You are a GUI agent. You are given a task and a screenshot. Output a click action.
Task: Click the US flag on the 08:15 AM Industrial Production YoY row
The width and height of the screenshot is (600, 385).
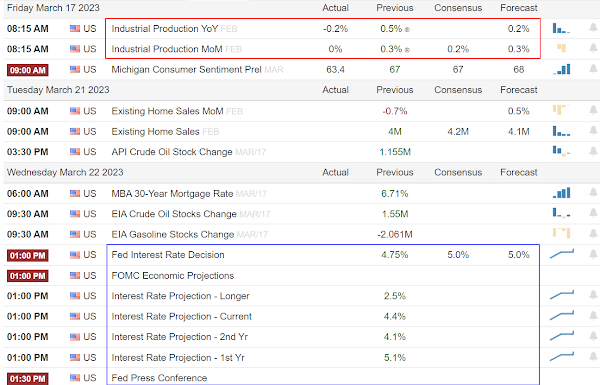point(75,28)
